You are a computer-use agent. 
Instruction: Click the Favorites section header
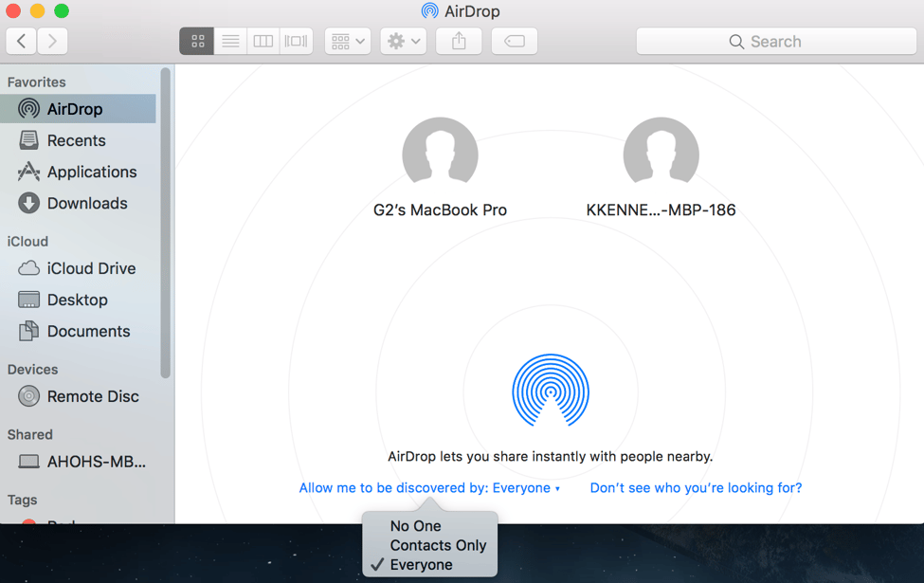(x=37, y=82)
